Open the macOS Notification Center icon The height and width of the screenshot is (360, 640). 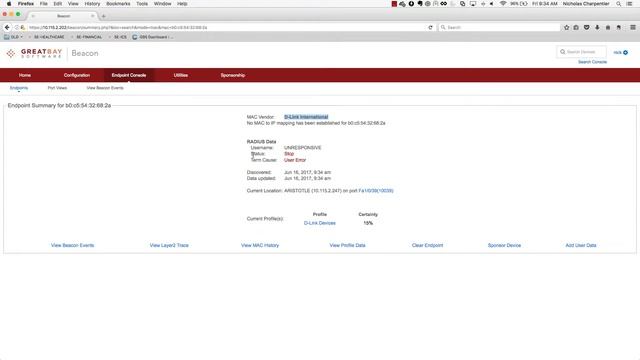pyautogui.click(x=629, y=4)
